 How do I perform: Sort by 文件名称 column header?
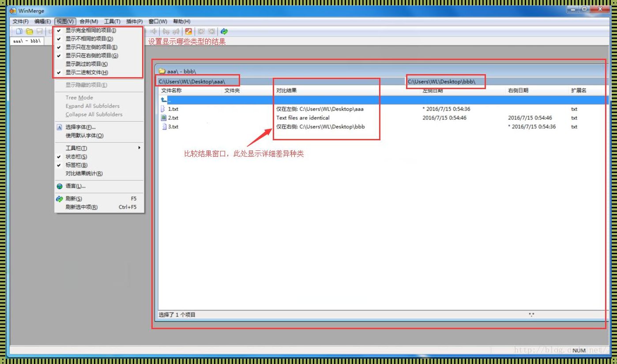point(190,90)
